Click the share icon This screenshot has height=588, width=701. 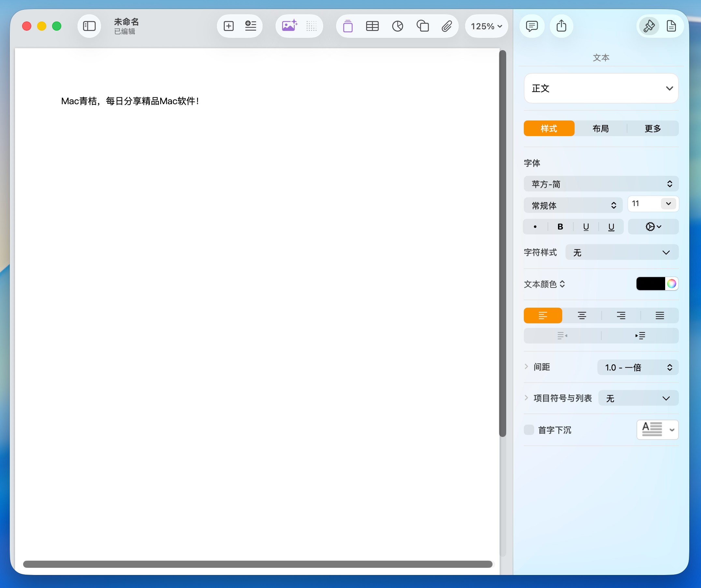[x=562, y=26]
